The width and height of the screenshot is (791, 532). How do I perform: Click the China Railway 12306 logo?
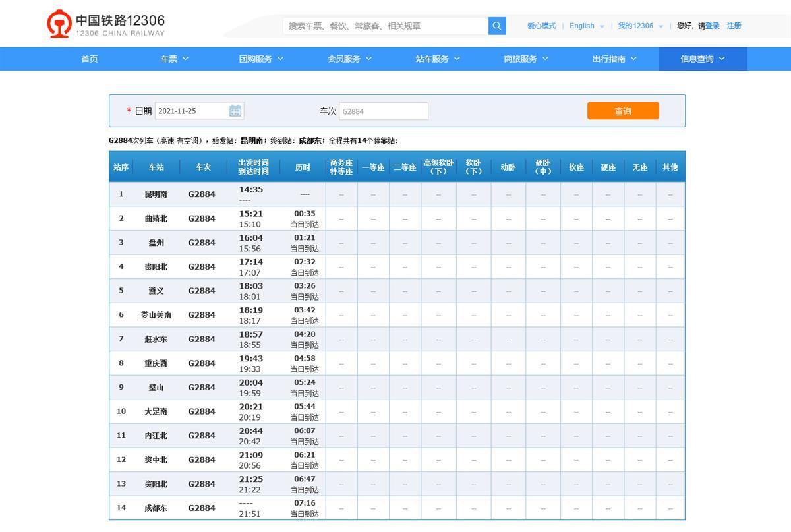(106, 24)
